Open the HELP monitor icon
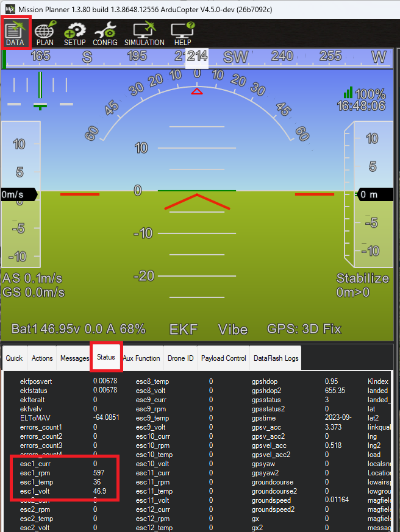The width and height of the screenshot is (400, 532). point(182,33)
